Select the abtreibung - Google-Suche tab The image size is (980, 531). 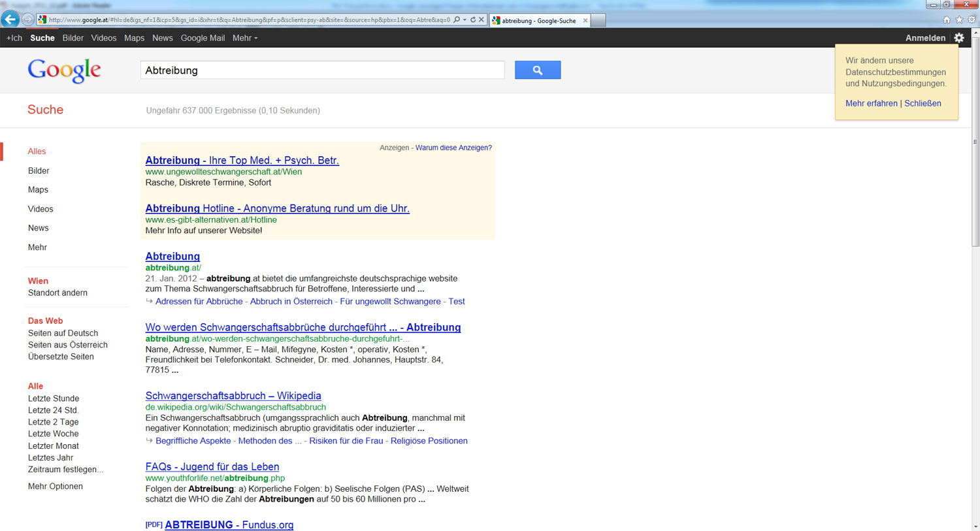pyautogui.click(x=539, y=20)
